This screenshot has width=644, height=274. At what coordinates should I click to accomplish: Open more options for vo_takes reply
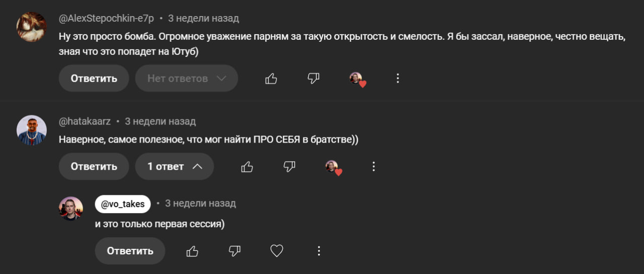(318, 251)
